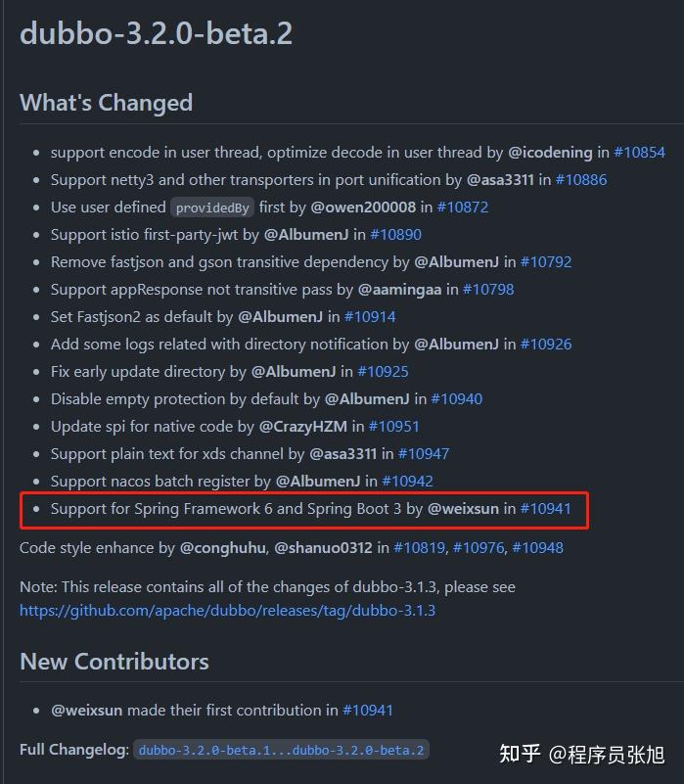This screenshot has height=784, width=684.
Task: Open pull request #10926 link
Action: point(546,344)
